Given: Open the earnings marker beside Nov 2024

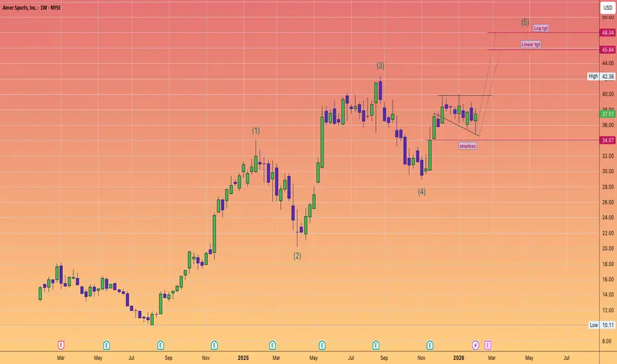Looking at the screenshot, I should point(214,345).
